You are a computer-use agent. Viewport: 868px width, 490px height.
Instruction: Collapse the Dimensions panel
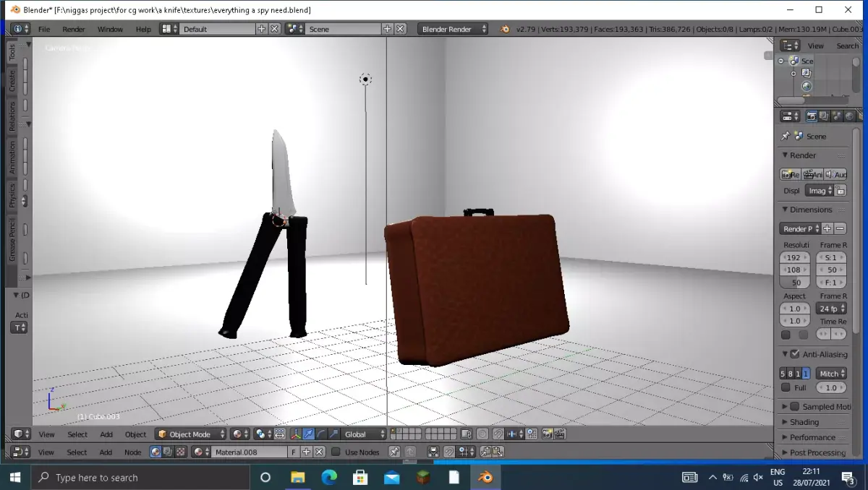coord(786,209)
